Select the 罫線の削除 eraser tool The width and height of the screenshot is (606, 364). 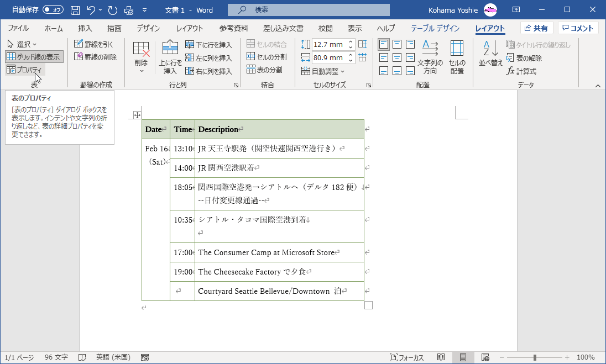(96, 57)
